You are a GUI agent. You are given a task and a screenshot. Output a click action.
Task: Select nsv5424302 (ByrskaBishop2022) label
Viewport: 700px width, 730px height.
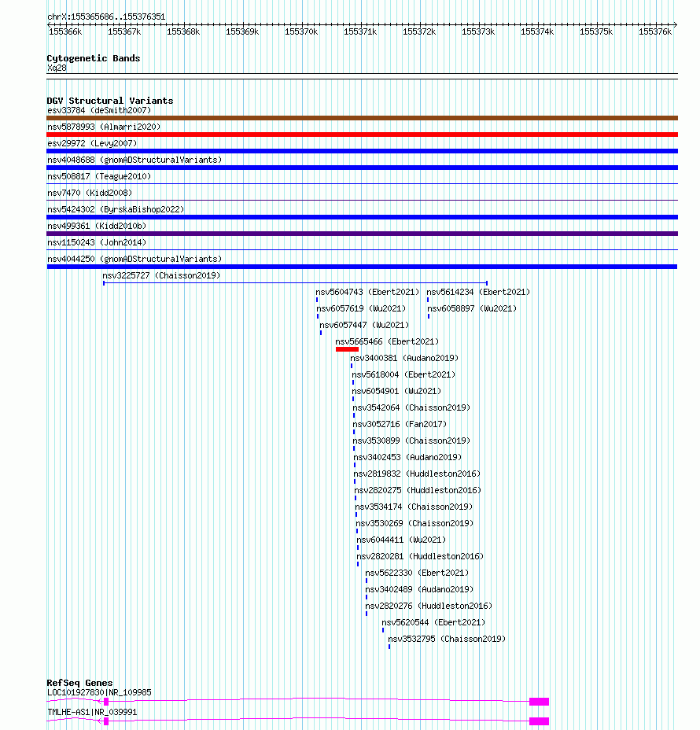116,209
